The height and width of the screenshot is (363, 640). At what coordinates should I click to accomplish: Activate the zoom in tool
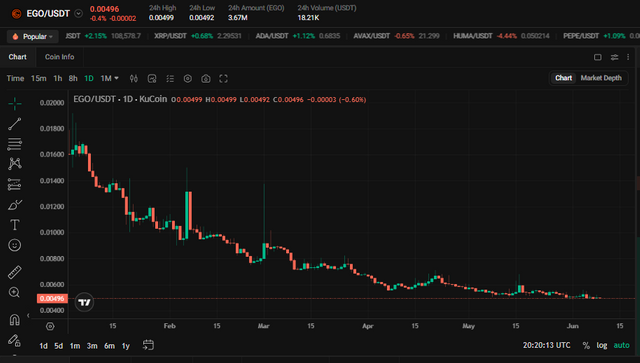(15, 292)
